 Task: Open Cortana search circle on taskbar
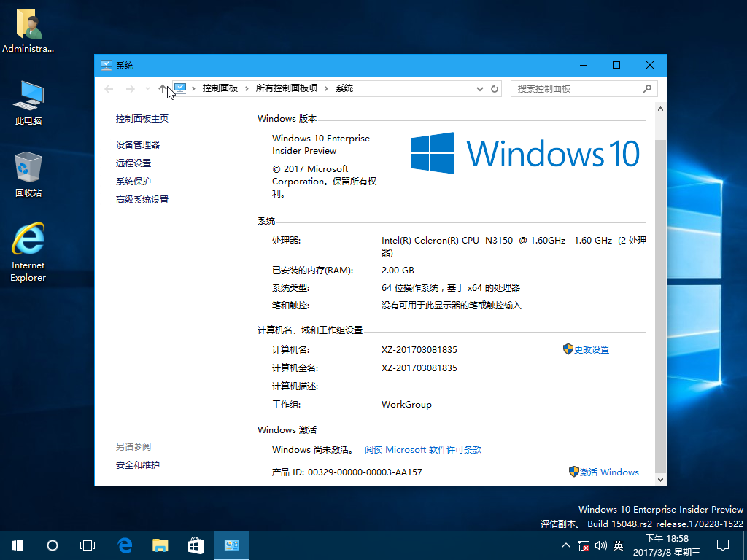(53, 545)
